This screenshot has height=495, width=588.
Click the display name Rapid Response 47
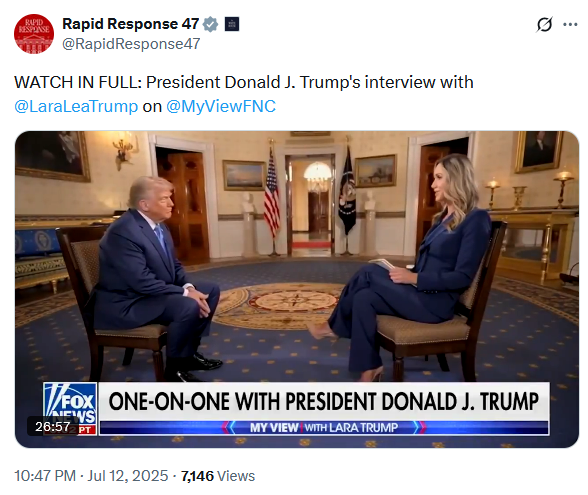130,24
